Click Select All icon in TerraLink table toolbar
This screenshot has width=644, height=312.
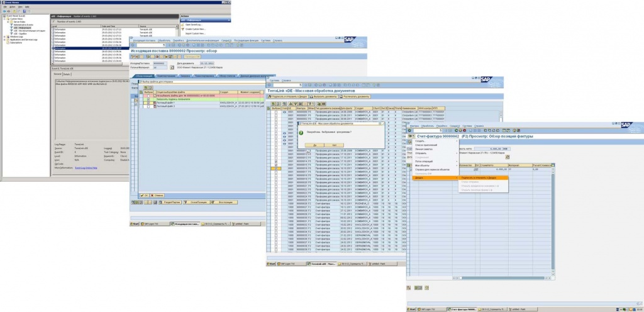coord(273,104)
